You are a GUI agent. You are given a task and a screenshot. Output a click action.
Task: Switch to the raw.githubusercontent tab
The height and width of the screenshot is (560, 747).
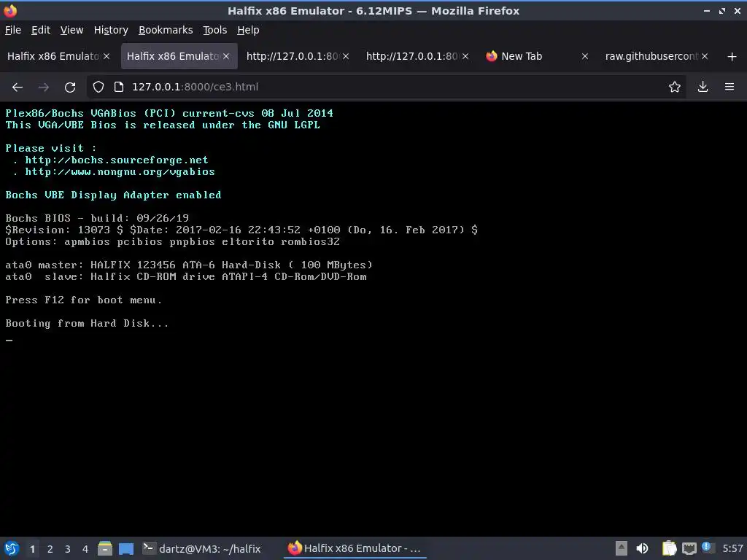[x=650, y=56]
